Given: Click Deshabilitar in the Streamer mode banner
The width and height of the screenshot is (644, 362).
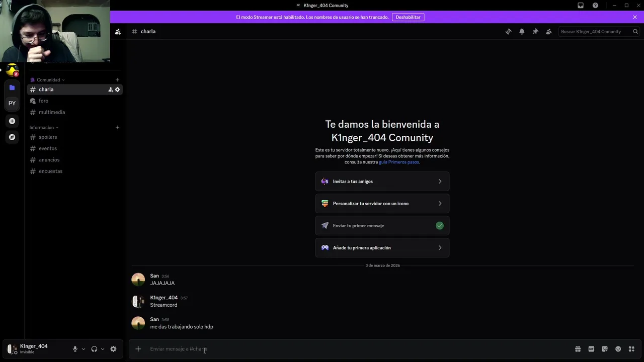Looking at the screenshot, I should [408, 17].
